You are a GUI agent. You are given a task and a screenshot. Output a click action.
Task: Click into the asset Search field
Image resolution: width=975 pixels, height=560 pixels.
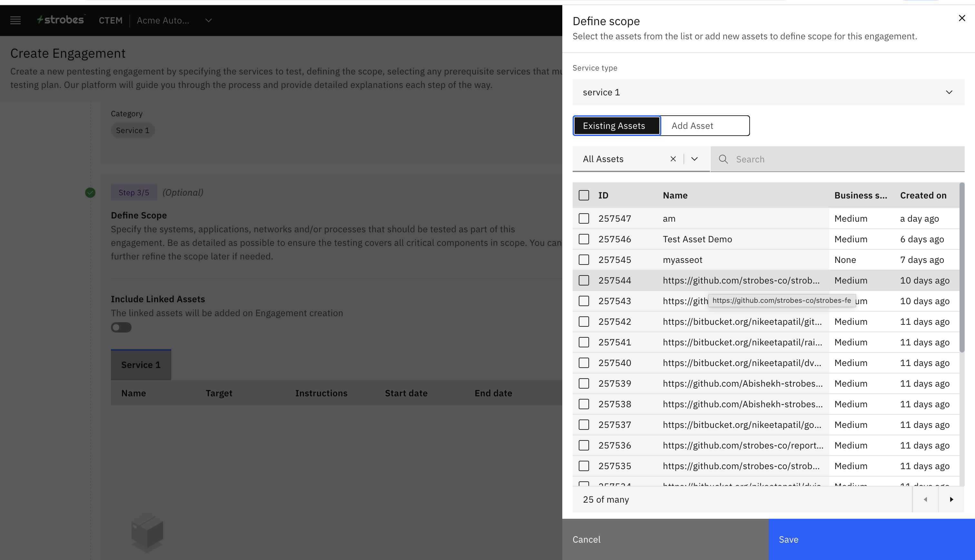tap(846, 159)
